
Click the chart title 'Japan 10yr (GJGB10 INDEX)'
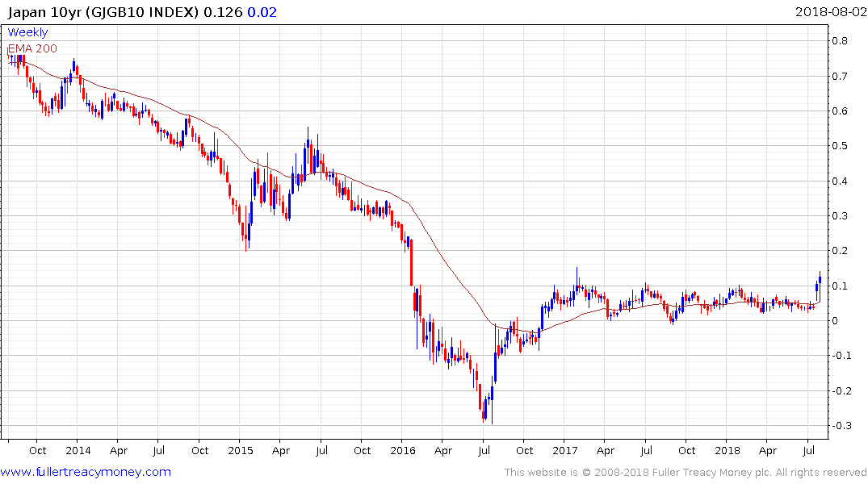[x=103, y=12]
